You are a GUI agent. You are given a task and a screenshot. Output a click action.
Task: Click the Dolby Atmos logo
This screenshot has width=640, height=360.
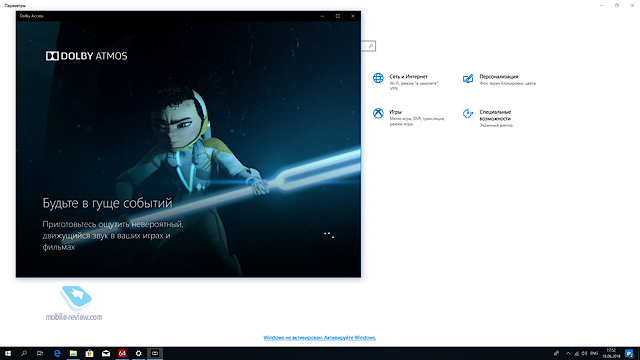tap(86, 56)
